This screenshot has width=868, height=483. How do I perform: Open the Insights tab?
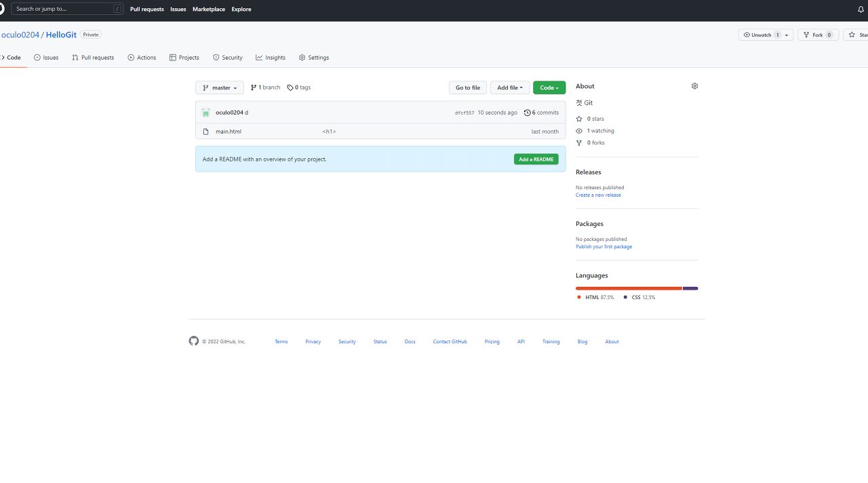(x=271, y=58)
